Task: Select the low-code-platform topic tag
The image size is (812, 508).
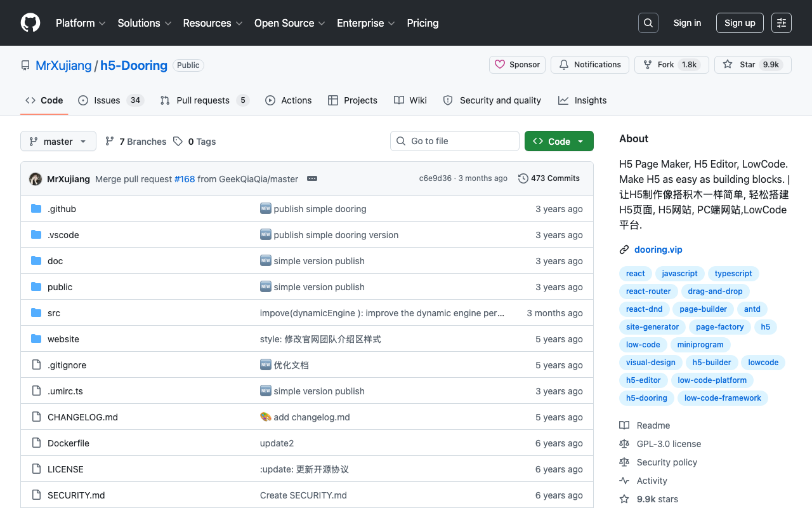Action: click(712, 380)
